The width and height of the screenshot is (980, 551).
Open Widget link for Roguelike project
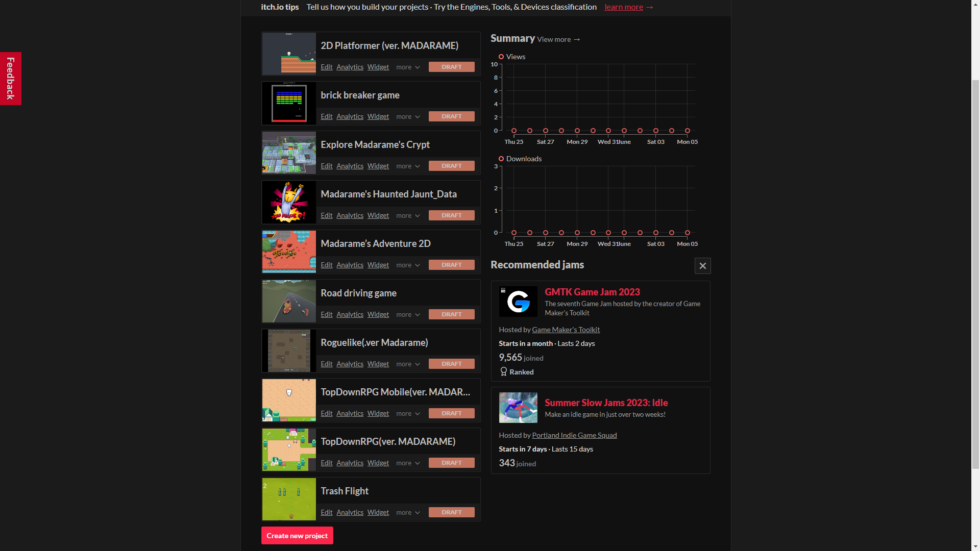pos(378,364)
